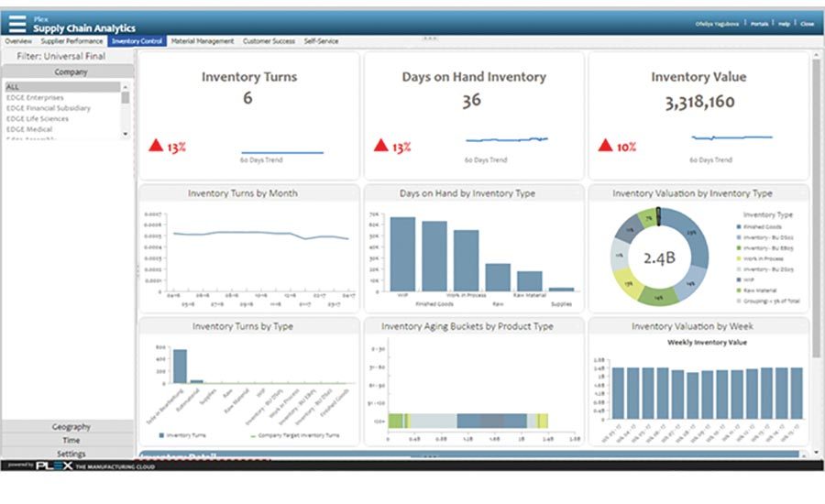This screenshot has height=504, width=825.
Task: Expand the Settings section in sidebar
Action: (71, 454)
